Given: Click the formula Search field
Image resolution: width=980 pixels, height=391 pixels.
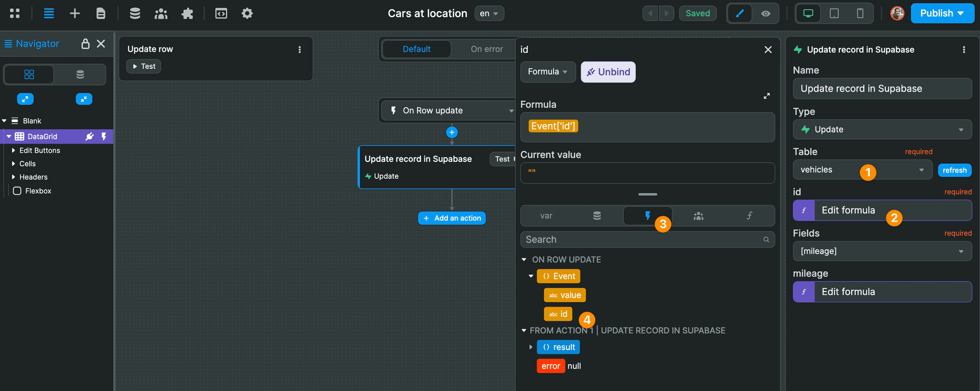Looking at the screenshot, I should tap(647, 239).
